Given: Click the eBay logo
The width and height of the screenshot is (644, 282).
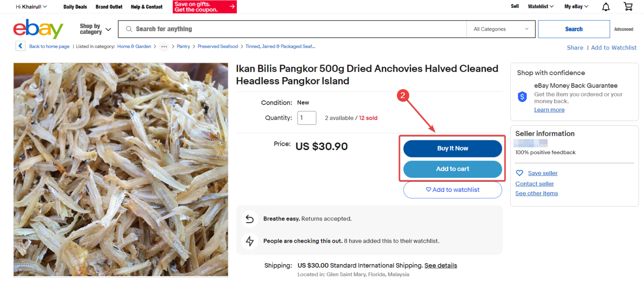Looking at the screenshot, I should pyautogui.click(x=38, y=29).
